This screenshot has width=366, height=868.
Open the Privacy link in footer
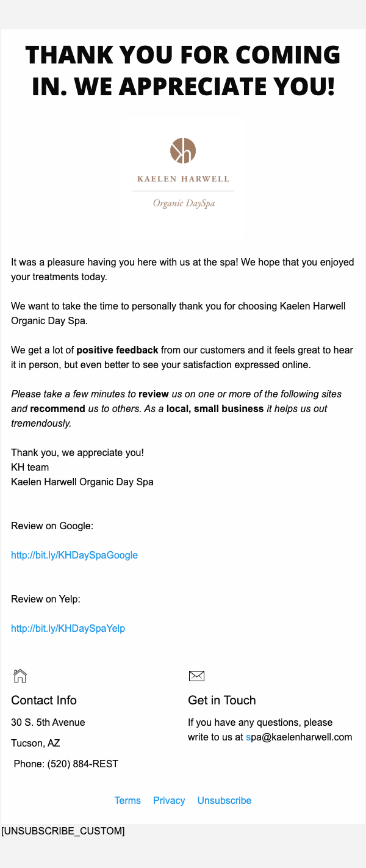(169, 801)
